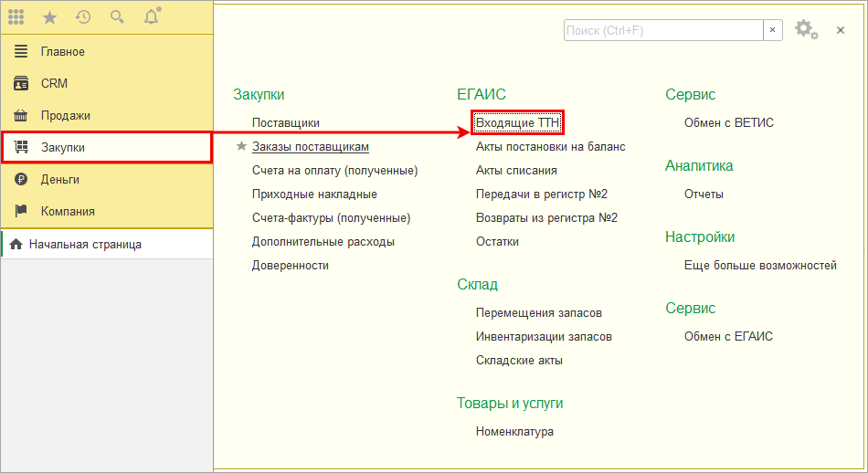Toggle favorite star beside Заказы поставщикам
Viewport: 868px width, 473px height.
pyautogui.click(x=241, y=146)
